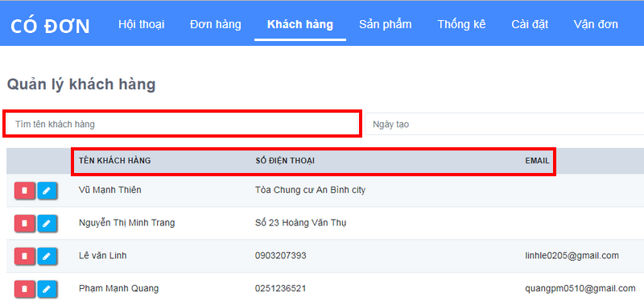Screen dimensions: 644x305
Task: Open Cài đặt settings tab
Action: [530, 24]
